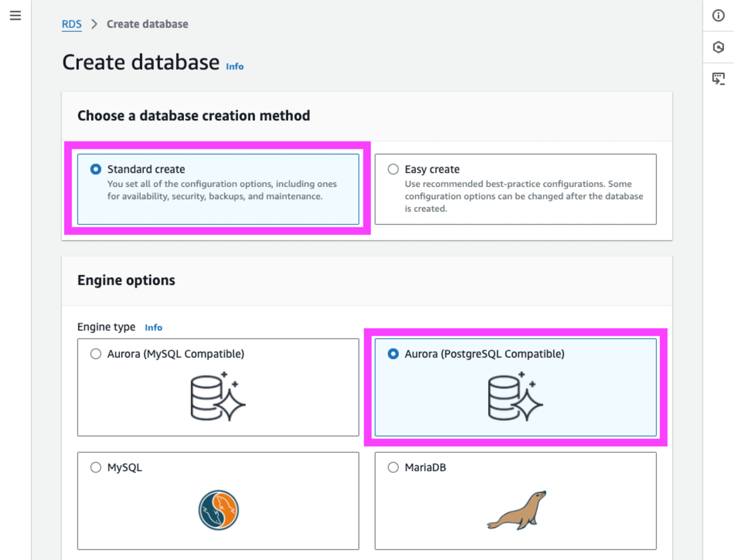Open Info link next to Create database

click(x=235, y=66)
